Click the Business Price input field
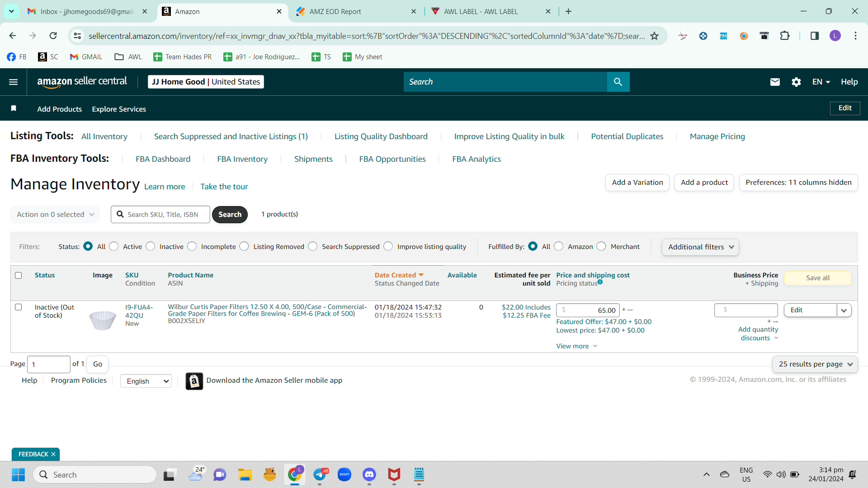This screenshot has width=868, height=488. 746,310
